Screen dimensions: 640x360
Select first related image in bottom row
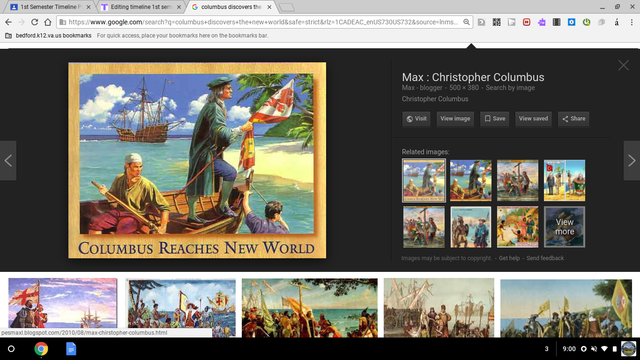pyautogui.click(x=424, y=227)
